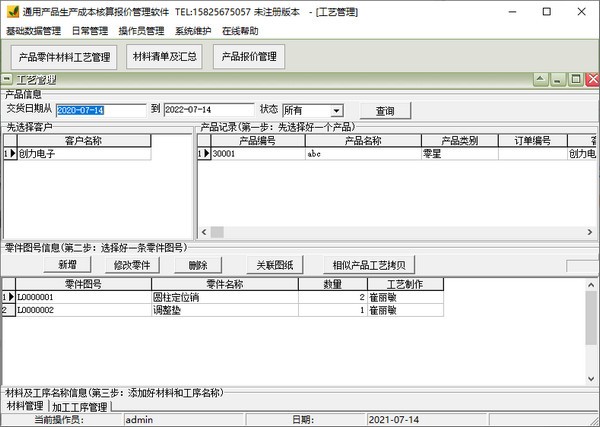
Task: Click the down arrow of parts list scrollbar
Action: pyautogui.click(x=591, y=379)
